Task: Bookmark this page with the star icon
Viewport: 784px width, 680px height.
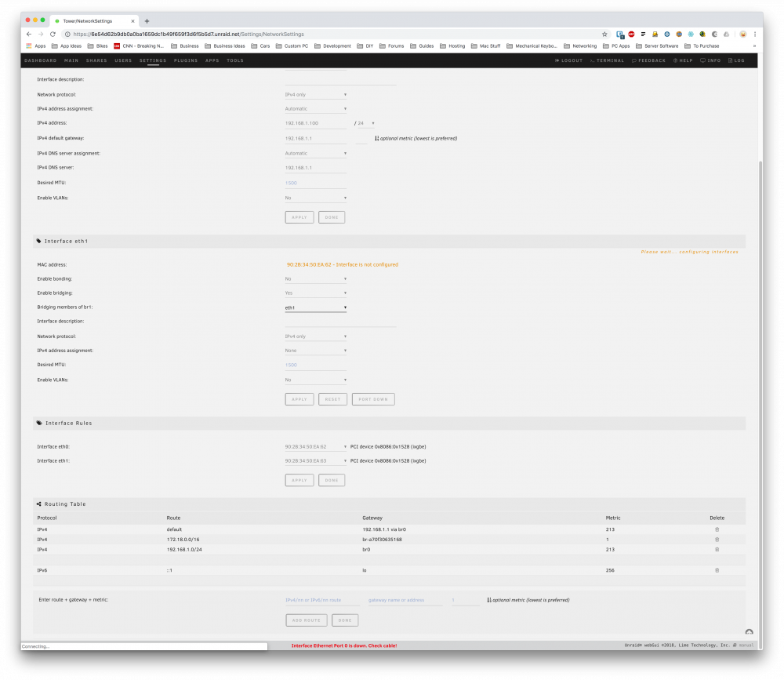Action: [604, 34]
